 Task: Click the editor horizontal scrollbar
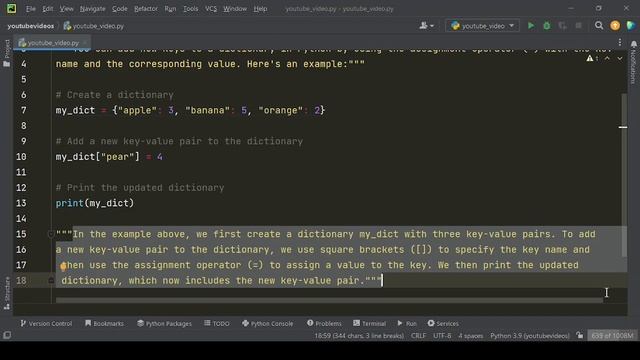point(329,300)
